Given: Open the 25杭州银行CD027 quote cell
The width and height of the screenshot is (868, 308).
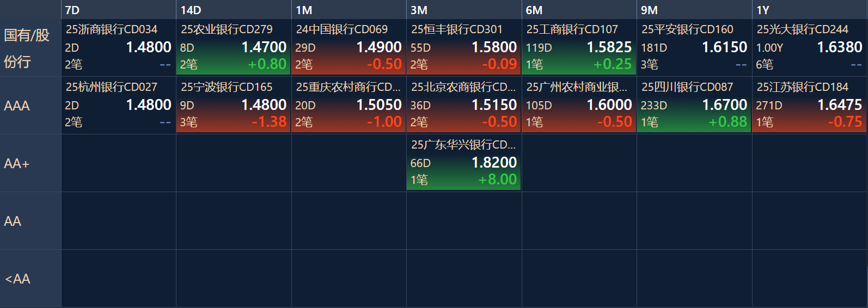Looking at the screenshot, I should [x=118, y=105].
